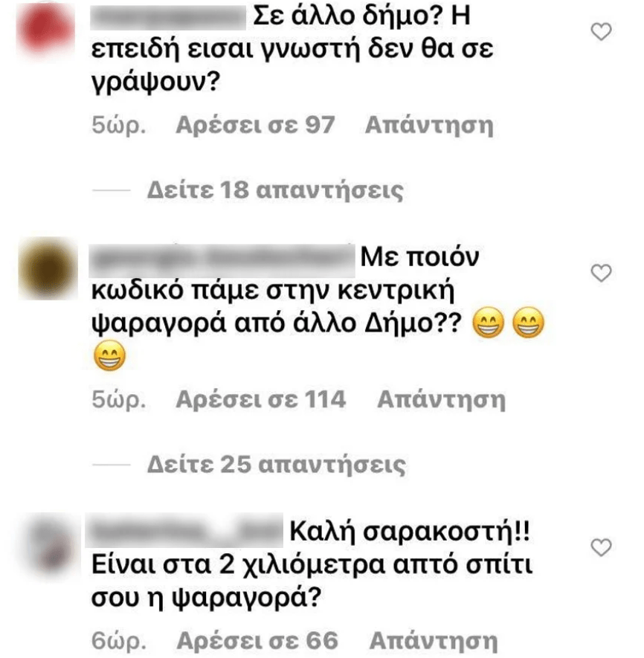Click the '6ώρ.' timestamp of last comment
The height and width of the screenshot is (658, 644).
click(x=119, y=641)
